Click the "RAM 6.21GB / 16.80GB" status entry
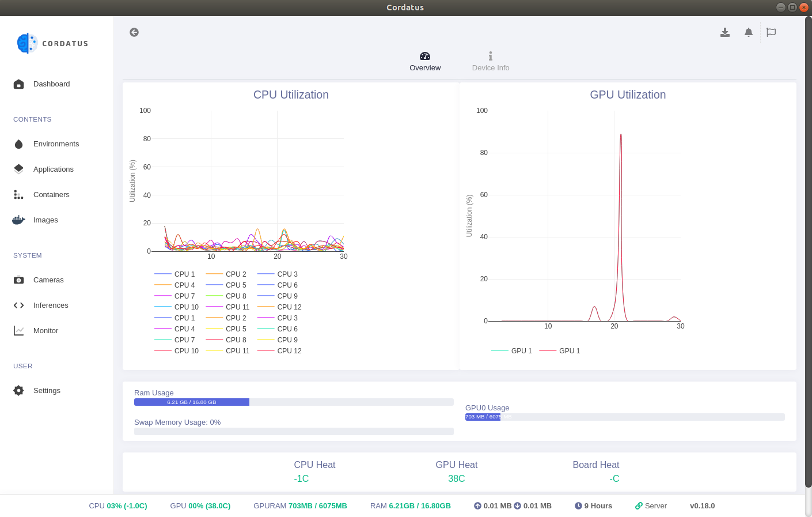Image resolution: width=812 pixels, height=517 pixels. [x=411, y=506]
